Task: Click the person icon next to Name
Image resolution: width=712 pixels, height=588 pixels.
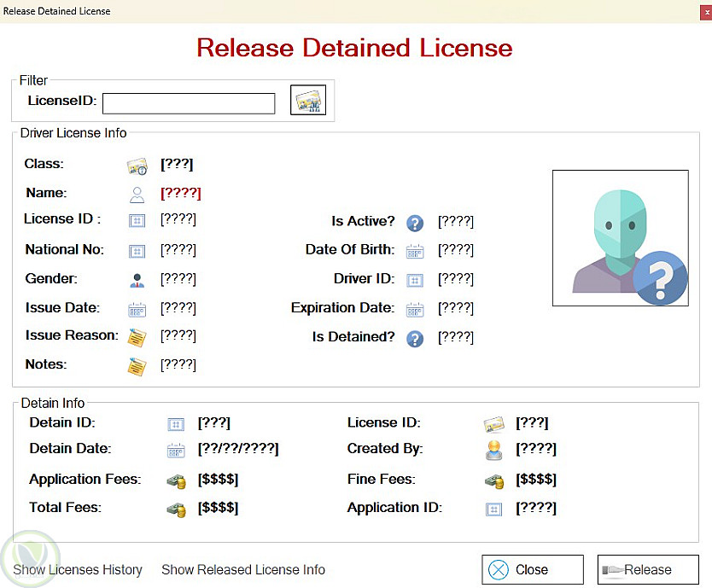Action: coord(137,194)
